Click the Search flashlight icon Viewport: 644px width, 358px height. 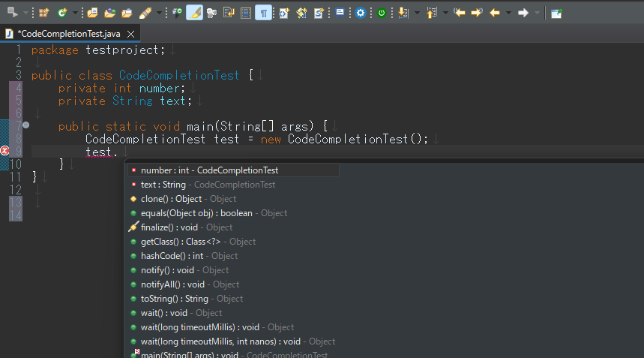point(145,14)
